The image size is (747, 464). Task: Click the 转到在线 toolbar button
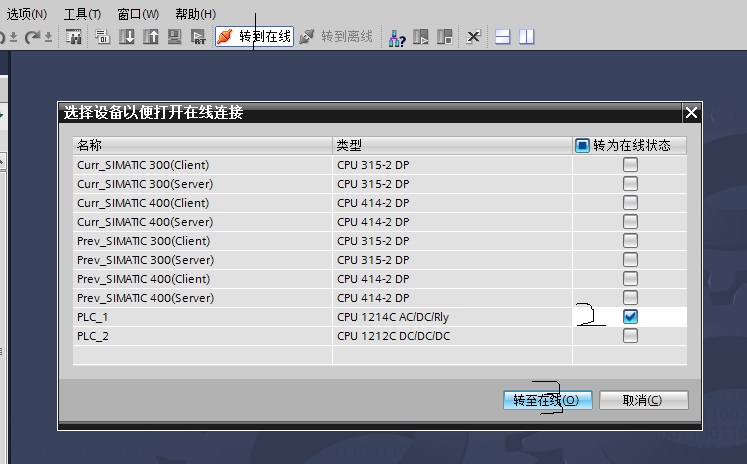[254, 37]
